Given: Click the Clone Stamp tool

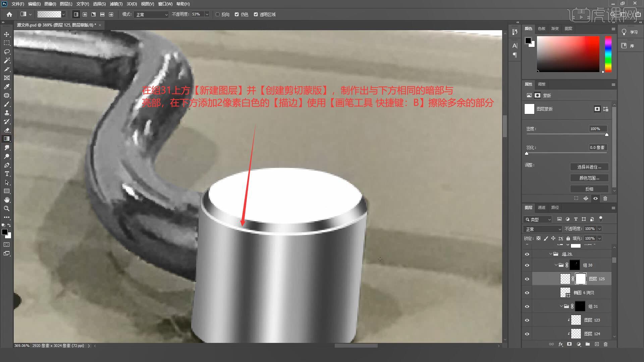Looking at the screenshot, I should pos(7,113).
